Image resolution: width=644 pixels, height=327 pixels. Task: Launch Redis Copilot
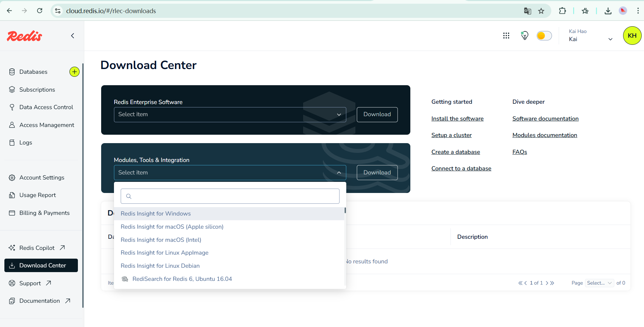pos(37,248)
